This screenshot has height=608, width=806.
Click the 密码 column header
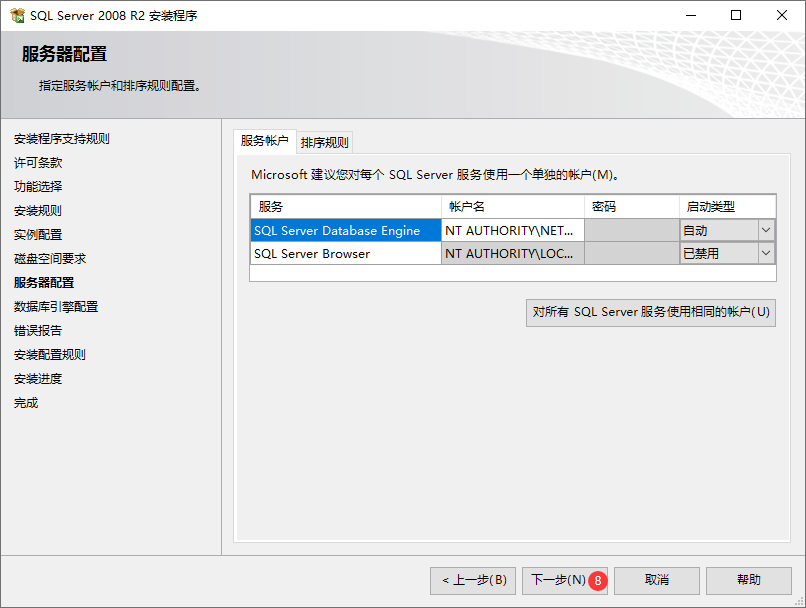pos(632,207)
